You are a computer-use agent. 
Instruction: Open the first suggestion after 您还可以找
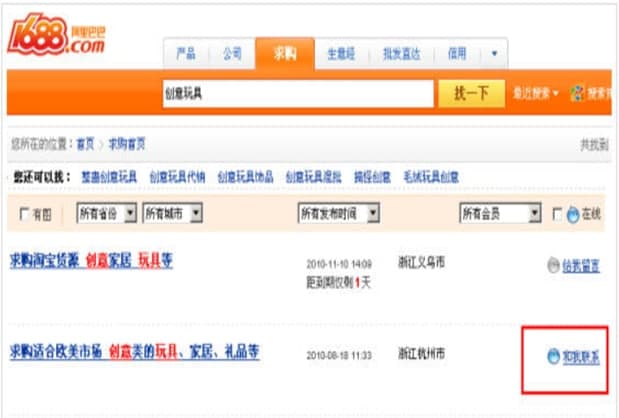point(109,177)
